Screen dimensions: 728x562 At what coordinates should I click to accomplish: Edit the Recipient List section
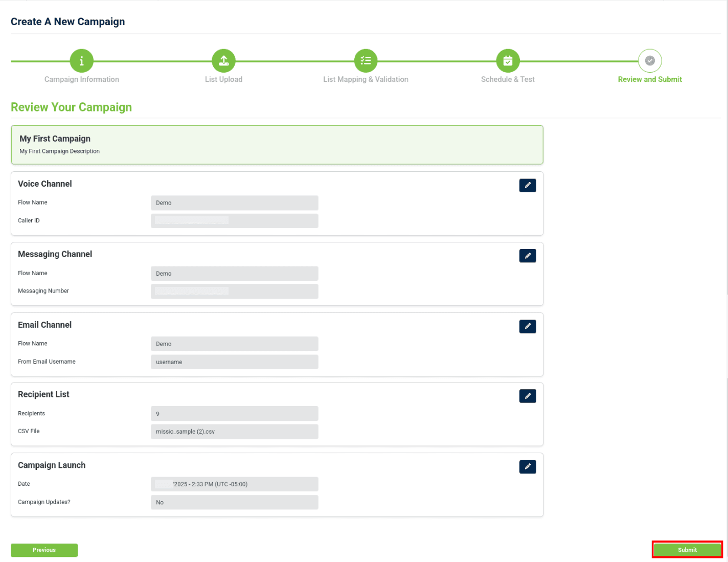pyautogui.click(x=528, y=396)
